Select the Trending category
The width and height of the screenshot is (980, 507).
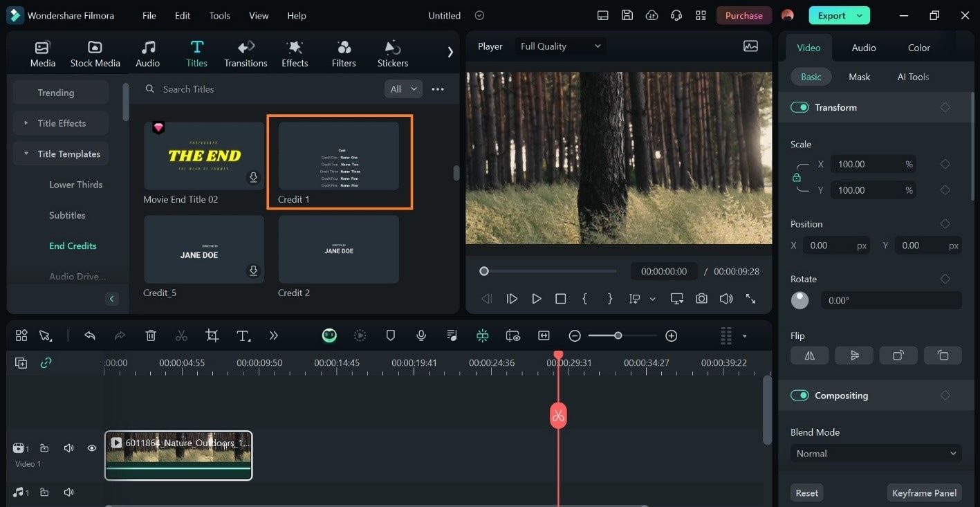coord(61,93)
